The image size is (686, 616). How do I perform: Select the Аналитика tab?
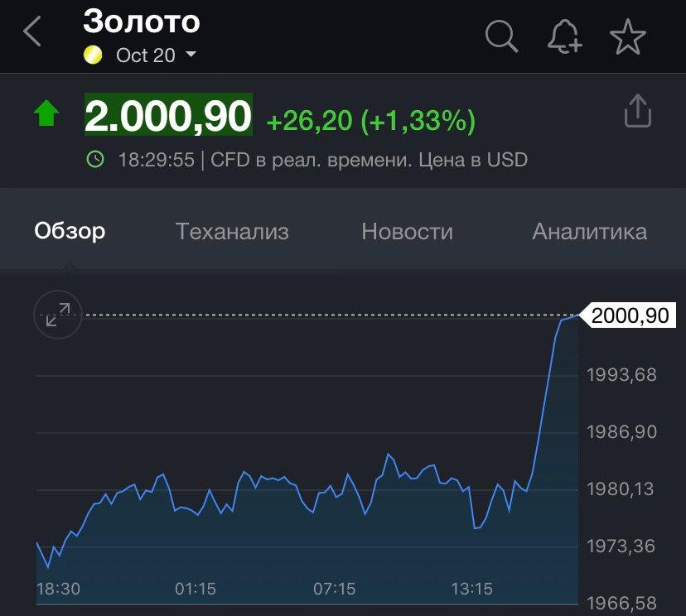click(589, 232)
